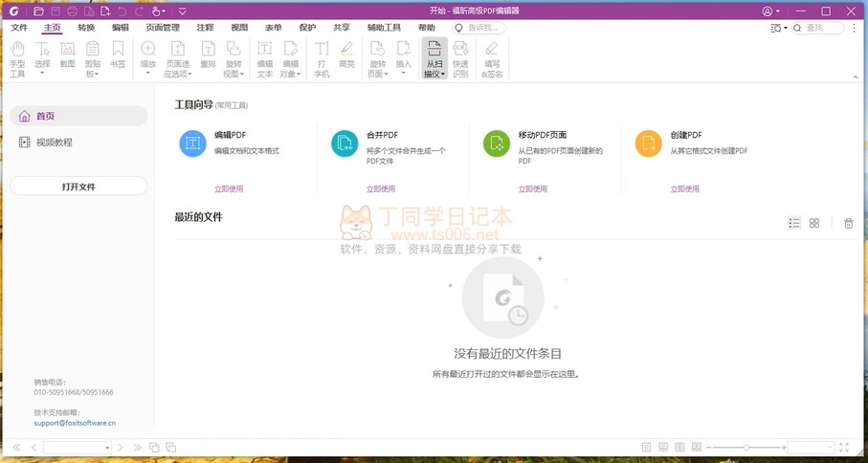
Task: Switch recent files to list view
Action: (793, 223)
